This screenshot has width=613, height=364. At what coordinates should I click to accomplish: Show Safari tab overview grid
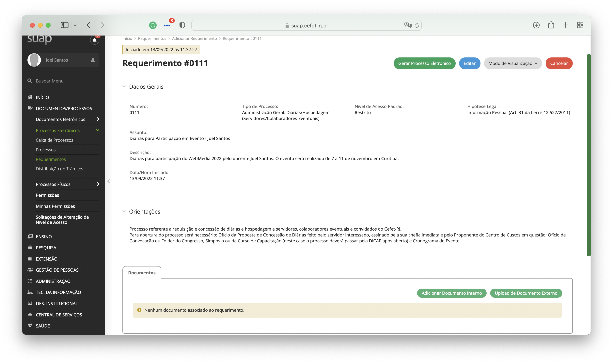[580, 25]
